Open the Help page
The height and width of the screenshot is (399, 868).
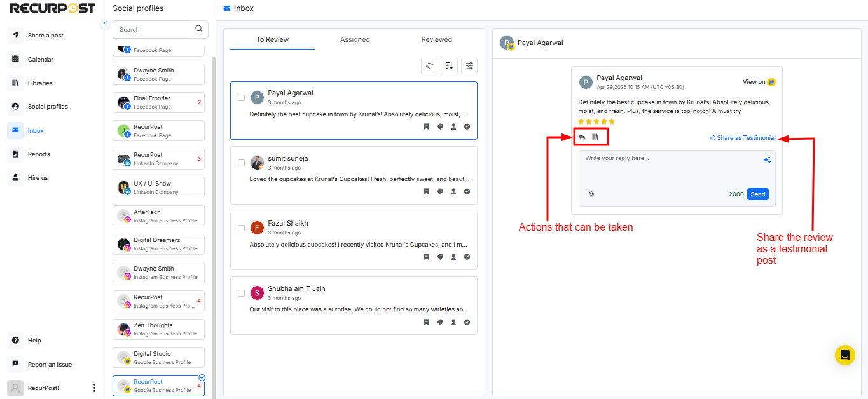coord(34,341)
